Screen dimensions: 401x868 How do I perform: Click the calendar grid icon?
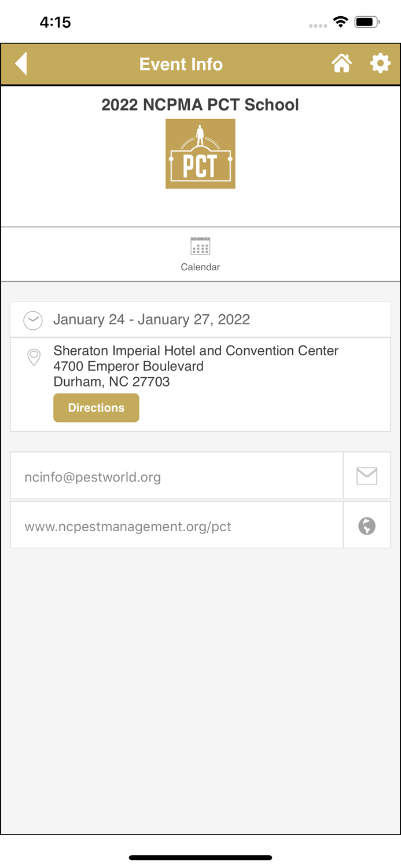(x=200, y=247)
